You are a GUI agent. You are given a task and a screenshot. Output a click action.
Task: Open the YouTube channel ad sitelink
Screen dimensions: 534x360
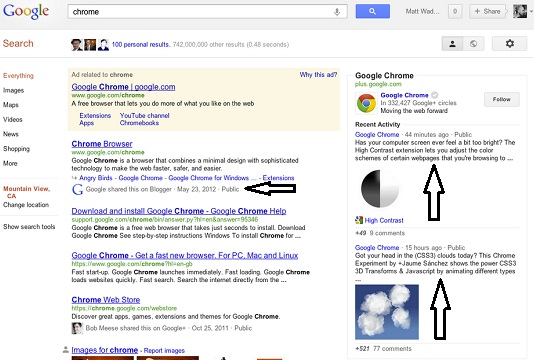point(144,115)
